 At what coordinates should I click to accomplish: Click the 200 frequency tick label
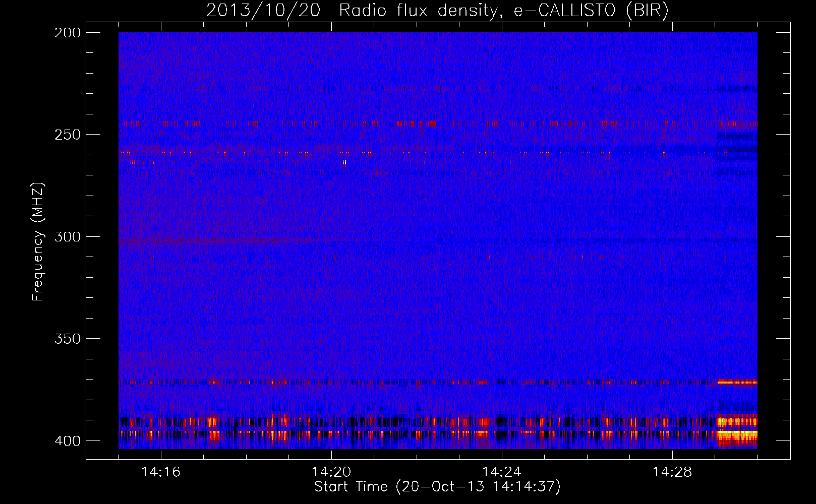coord(68,33)
